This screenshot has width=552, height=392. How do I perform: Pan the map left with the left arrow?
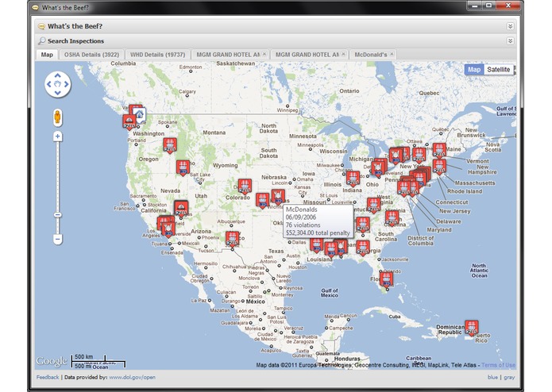[49, 84]
